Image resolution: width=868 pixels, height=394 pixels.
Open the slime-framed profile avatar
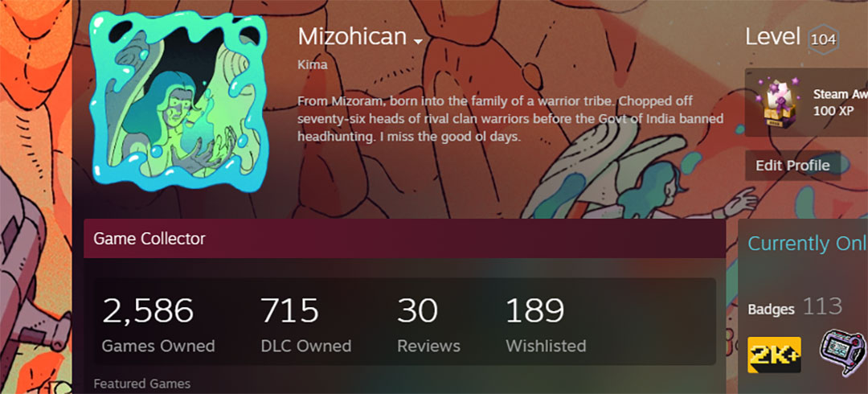[x=178, y=101]
